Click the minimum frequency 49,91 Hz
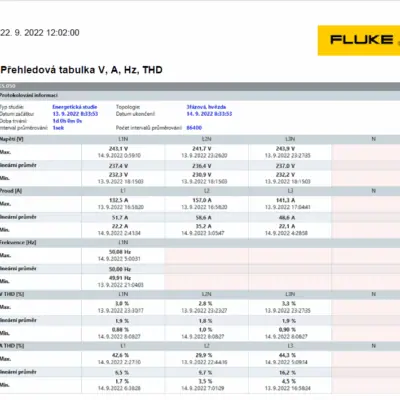The height and width of the screenshot is (400, 400). pyautogui.click(x=120, y=278)
